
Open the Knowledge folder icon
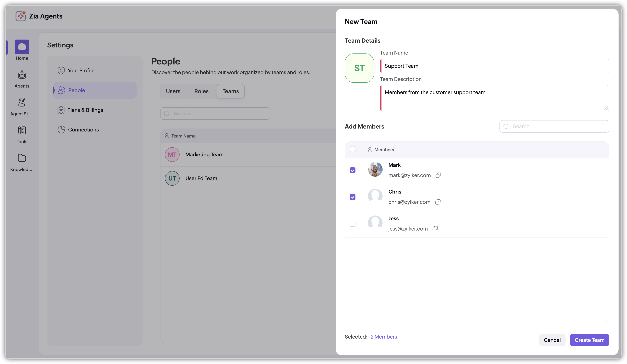point(22,158)
